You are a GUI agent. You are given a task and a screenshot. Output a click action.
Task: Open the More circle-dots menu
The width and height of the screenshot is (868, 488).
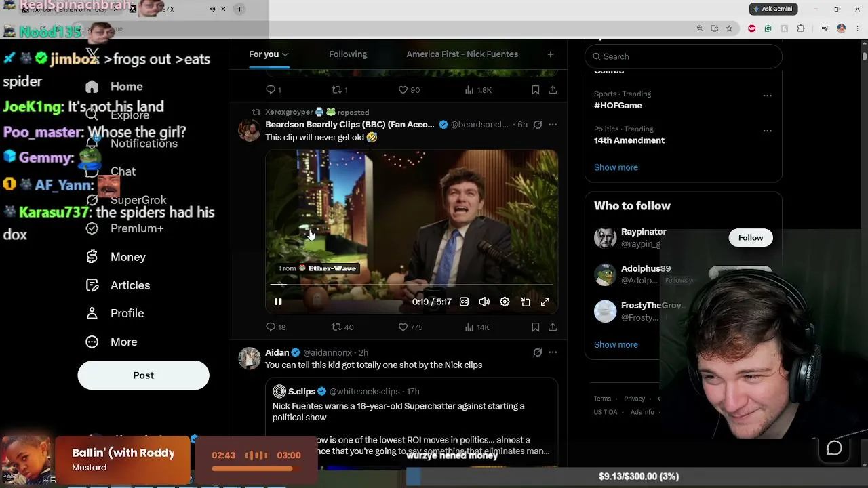click(92, 342)
